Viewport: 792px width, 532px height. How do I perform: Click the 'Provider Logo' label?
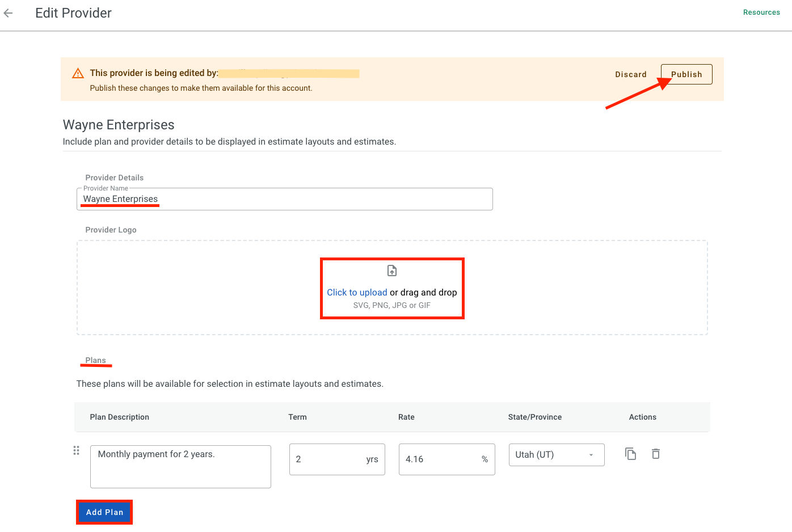point(111,230)
